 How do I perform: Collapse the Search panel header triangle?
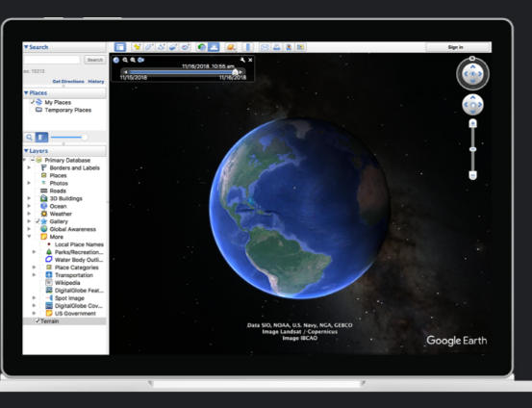[x=26, y=47]
